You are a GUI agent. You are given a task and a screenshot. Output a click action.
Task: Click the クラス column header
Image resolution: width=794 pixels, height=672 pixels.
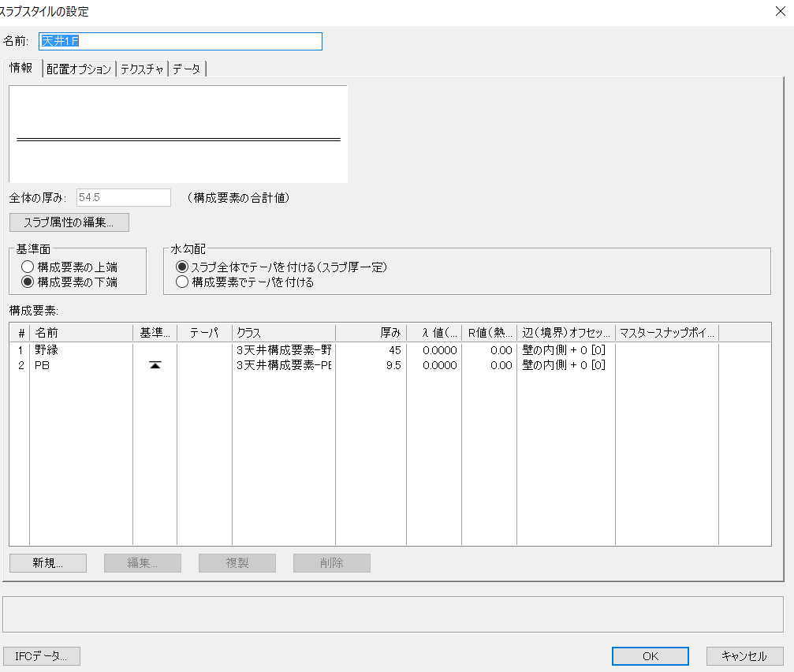pyautogui.click(x=283, y=333)
